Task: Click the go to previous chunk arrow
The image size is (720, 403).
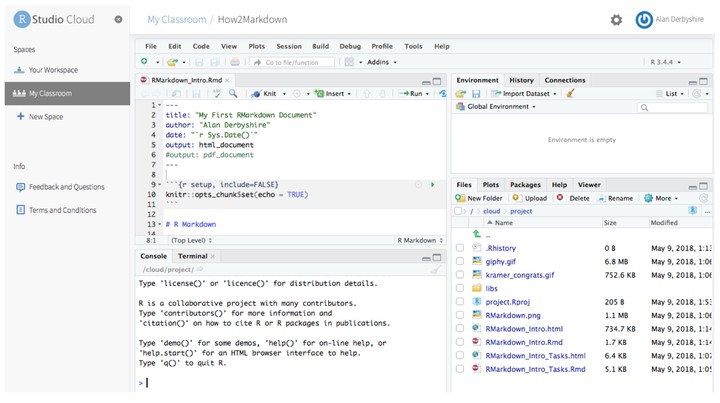Action: pyautogui.click(x=366, y=94)
